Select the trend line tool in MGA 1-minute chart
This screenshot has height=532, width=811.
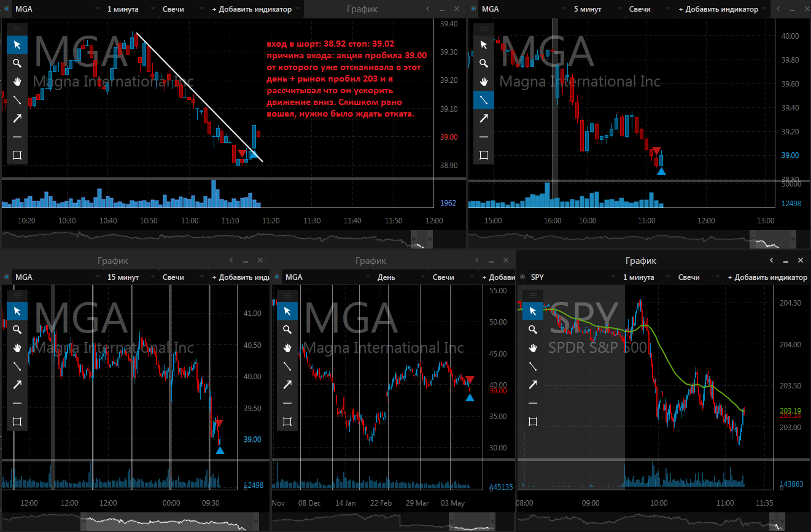17,99
